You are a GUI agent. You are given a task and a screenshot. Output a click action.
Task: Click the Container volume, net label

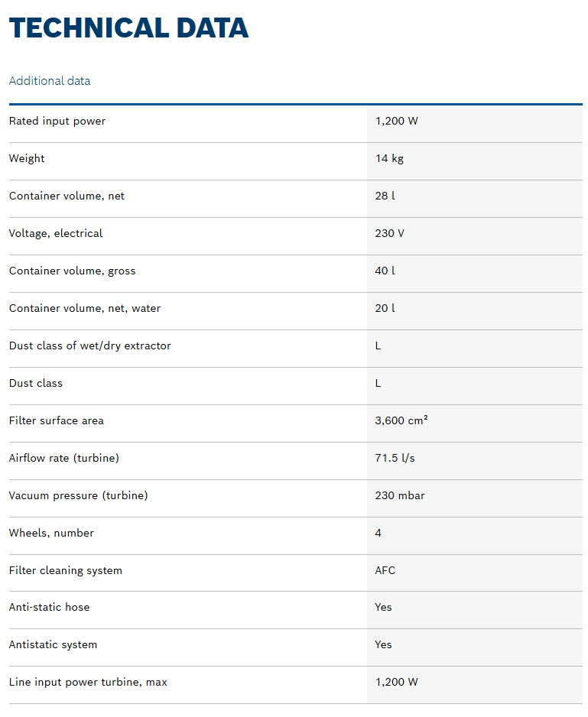[67, 196]
